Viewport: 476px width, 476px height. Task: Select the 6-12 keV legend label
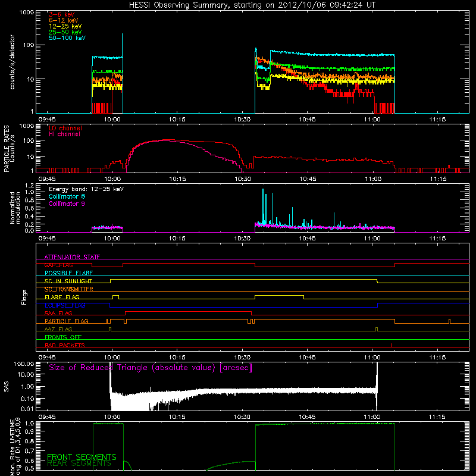[x=64, y=20]
